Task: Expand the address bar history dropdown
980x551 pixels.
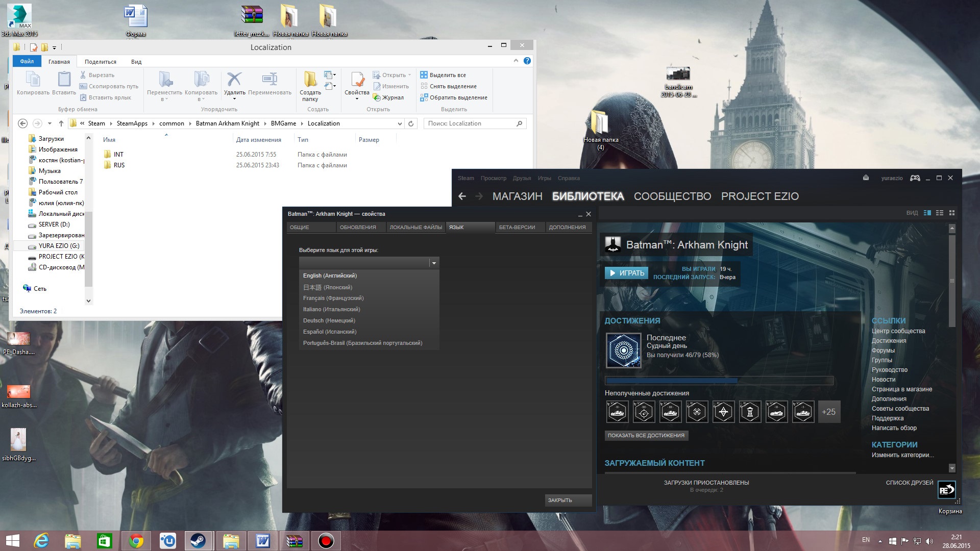Action: tap(400, 123)
